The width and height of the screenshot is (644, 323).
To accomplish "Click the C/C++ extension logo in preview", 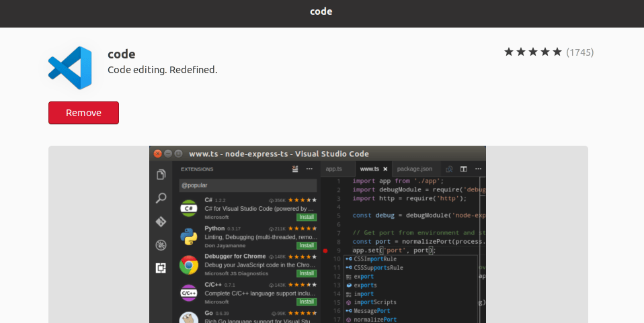I will (x=188, y=293).
